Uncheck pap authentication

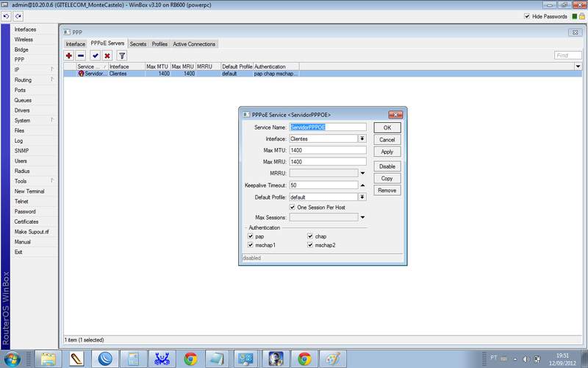pyautogui.click(x=251, y=236)
